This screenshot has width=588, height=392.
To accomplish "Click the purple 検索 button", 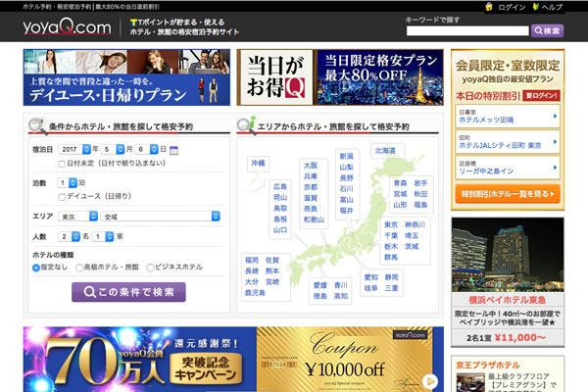I will pos(547,30).
